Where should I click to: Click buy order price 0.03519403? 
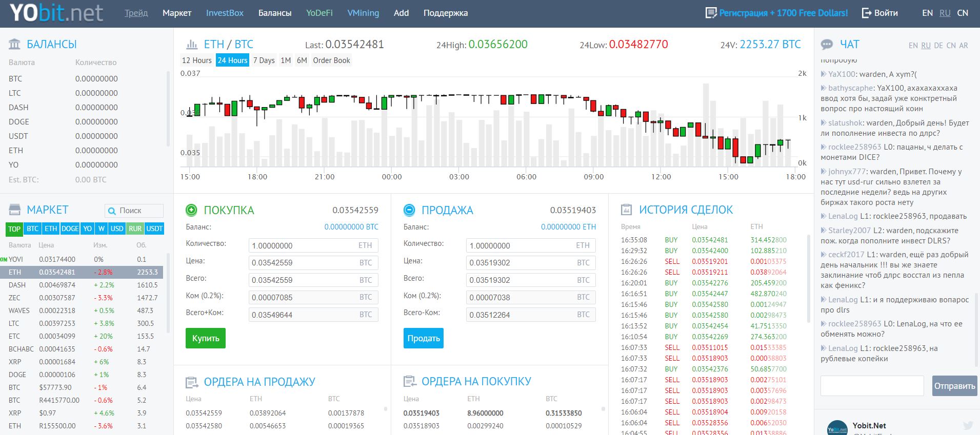[x=422, y=413]
